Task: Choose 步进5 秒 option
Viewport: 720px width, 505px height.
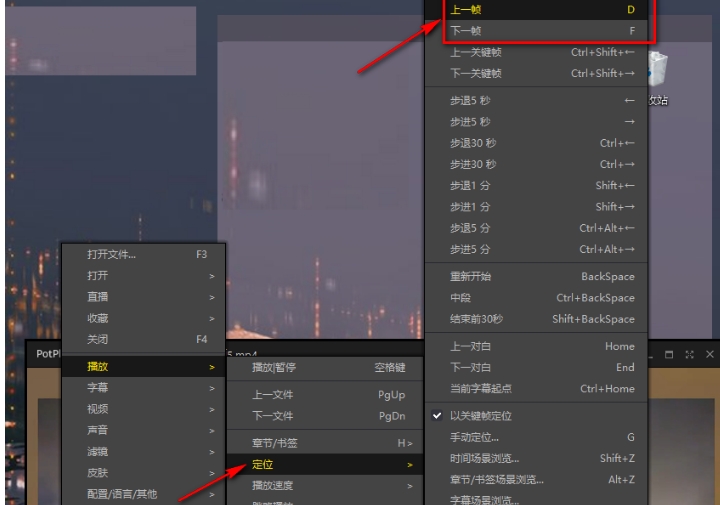Action: 536,122
